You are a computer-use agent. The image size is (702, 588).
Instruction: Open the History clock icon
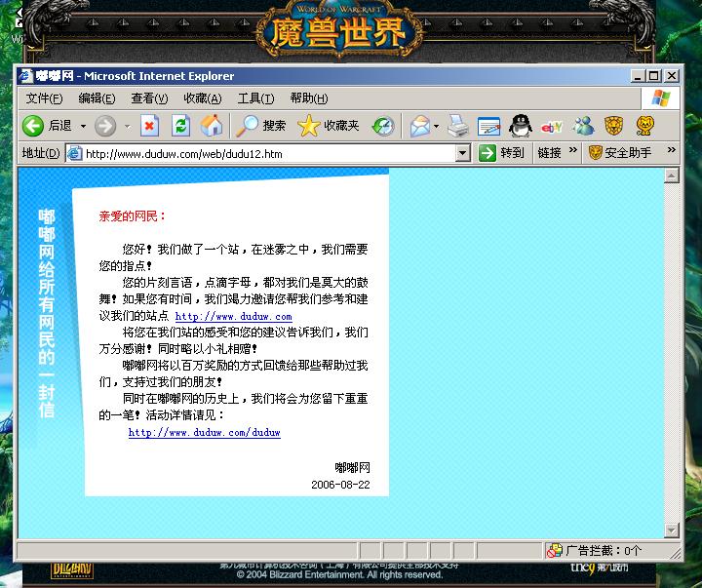click(383, 126)
